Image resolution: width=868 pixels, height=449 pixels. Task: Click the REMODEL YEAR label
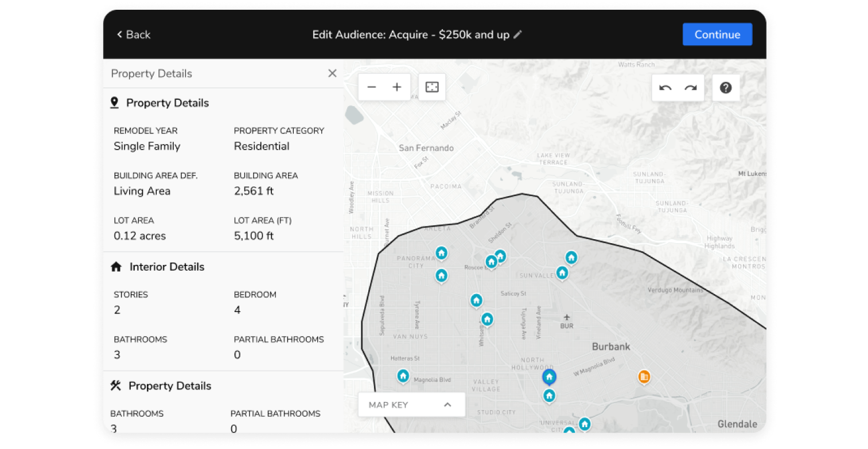146,131
